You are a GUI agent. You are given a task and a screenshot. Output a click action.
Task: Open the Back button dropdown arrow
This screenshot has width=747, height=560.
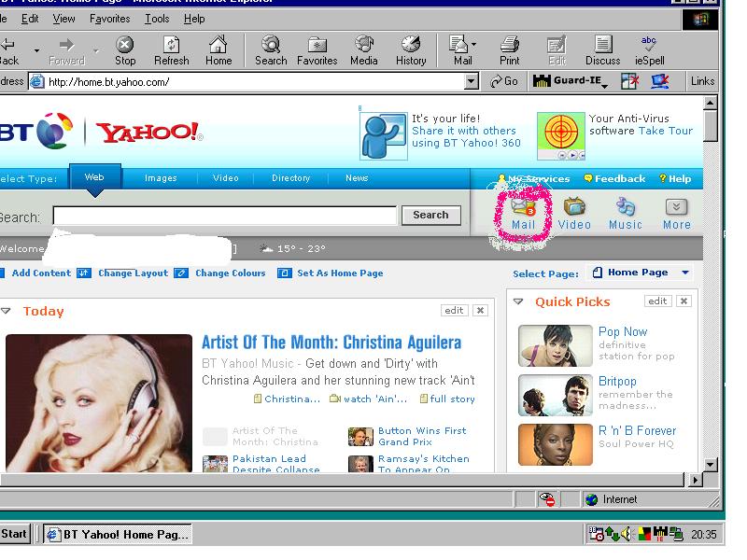(x=36, y=50)
